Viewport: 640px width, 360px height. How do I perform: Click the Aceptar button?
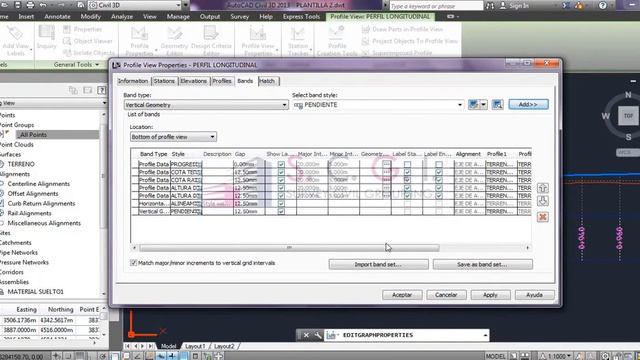pyautogui.click(x=402, y=295)
